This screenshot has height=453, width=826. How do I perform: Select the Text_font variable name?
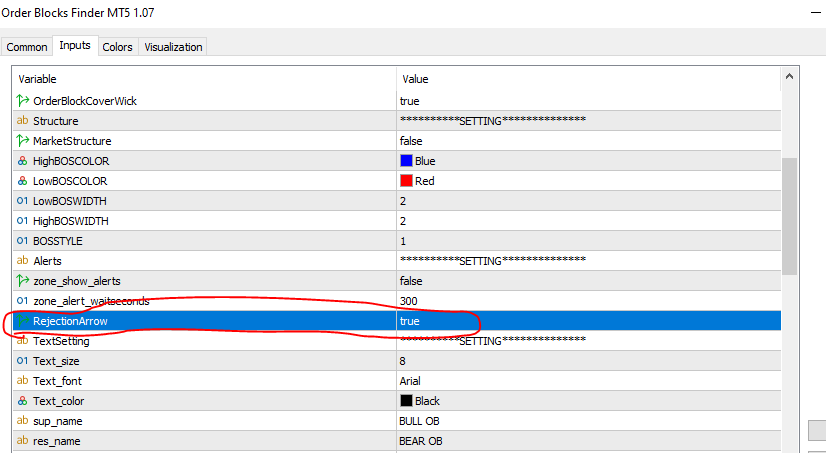[57, 381]
